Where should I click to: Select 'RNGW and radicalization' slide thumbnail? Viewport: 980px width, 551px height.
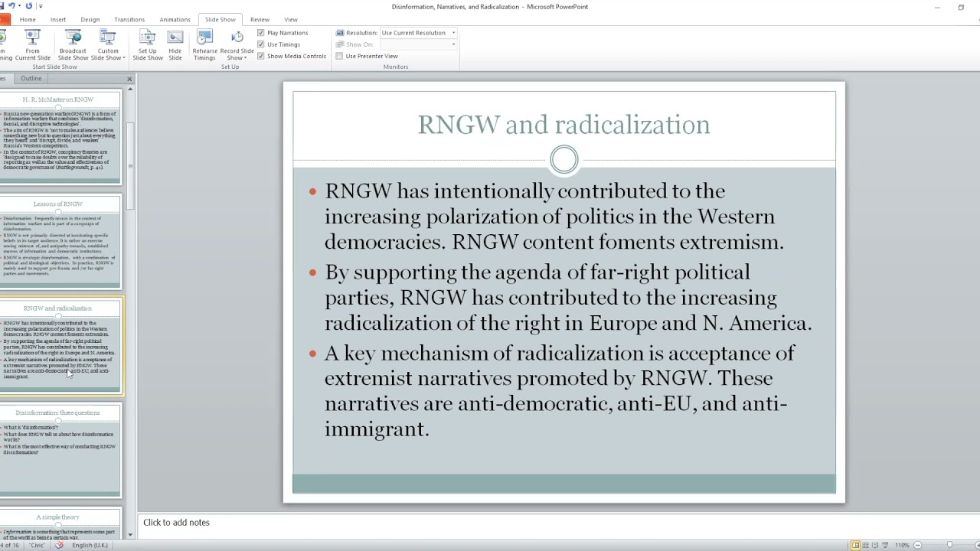click(60, 346)
